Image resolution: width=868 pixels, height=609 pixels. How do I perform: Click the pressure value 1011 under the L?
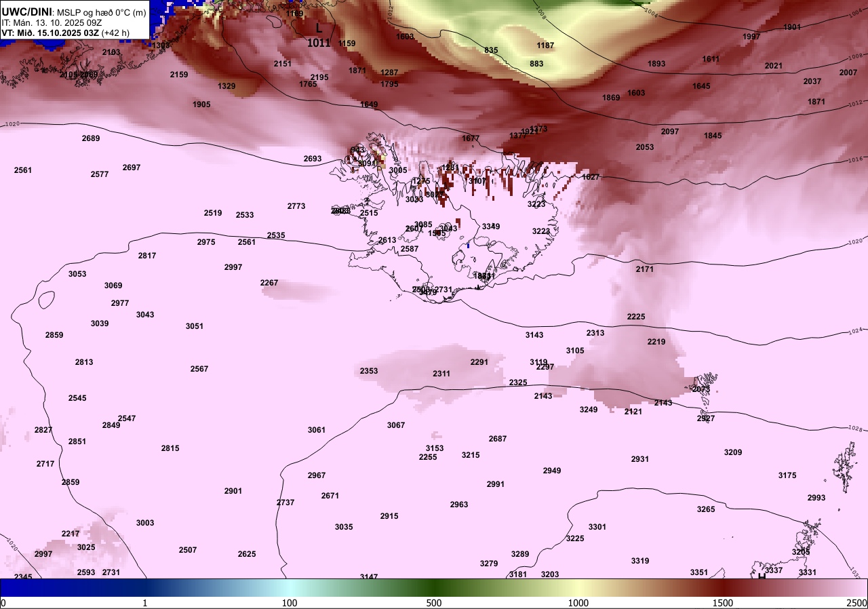tap(319, 43)
